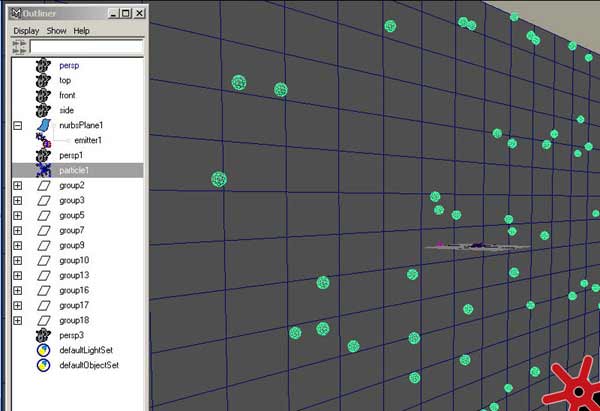Click the group2 transform icon

pos(44,186)
